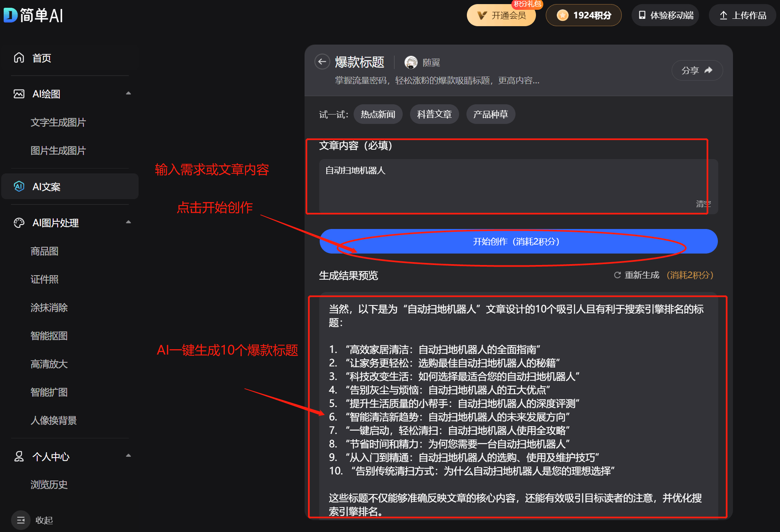Click generated title 2 让家务更轻松
Screen dimensions: 780x532
click(445, 363)
